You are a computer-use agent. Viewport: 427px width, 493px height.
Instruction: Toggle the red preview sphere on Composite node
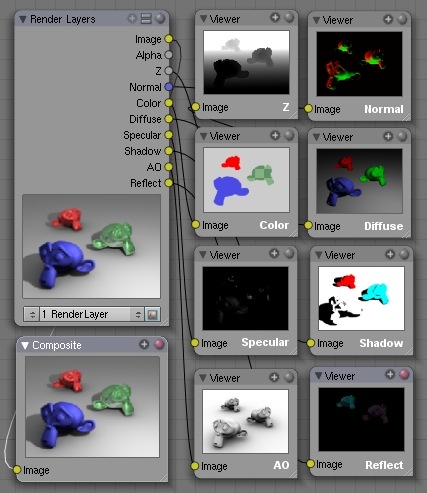click(159, 344)
